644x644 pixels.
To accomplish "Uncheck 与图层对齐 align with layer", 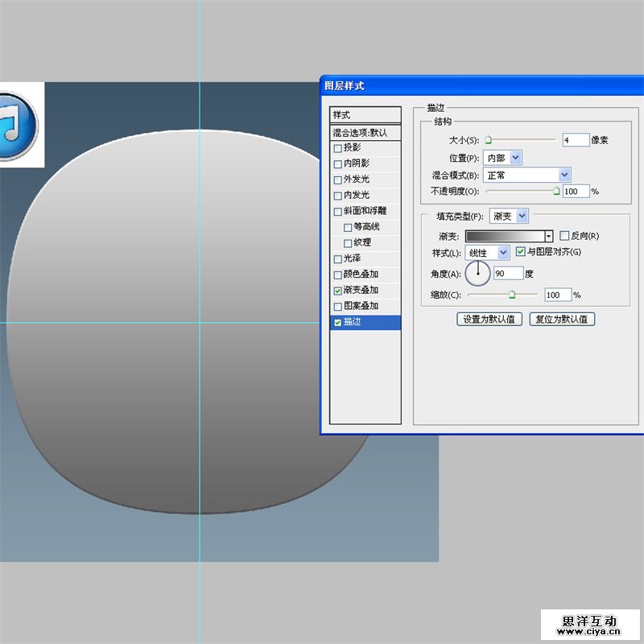I will (520, 252).
